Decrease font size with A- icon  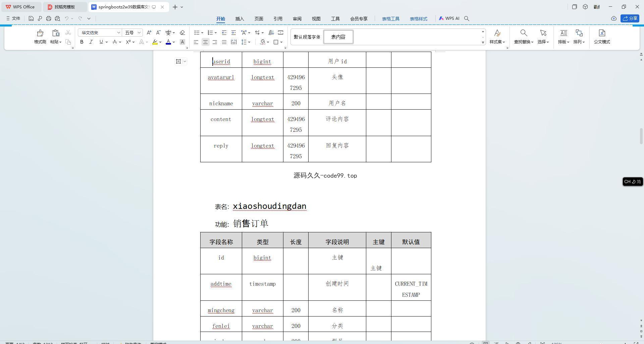(x=158, y=33)
